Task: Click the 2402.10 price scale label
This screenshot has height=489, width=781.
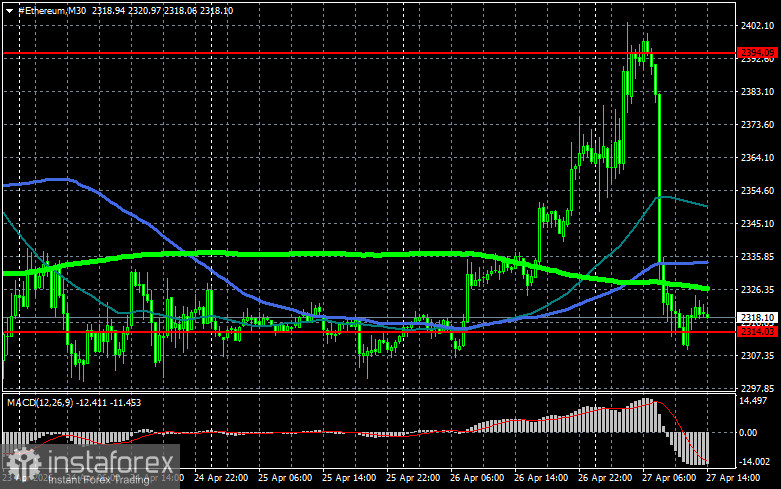Action: (758, 25)
